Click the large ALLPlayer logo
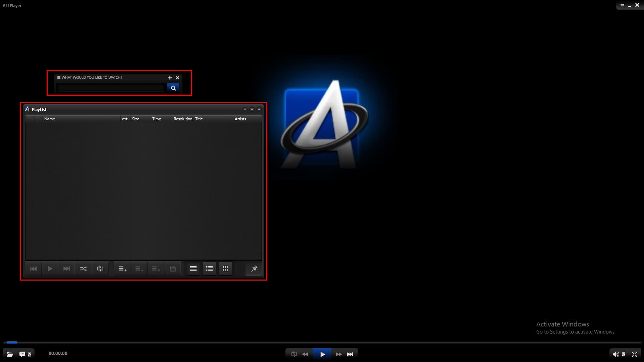The width and height of the screenshot is (644, 362). [x=324, y=124]
